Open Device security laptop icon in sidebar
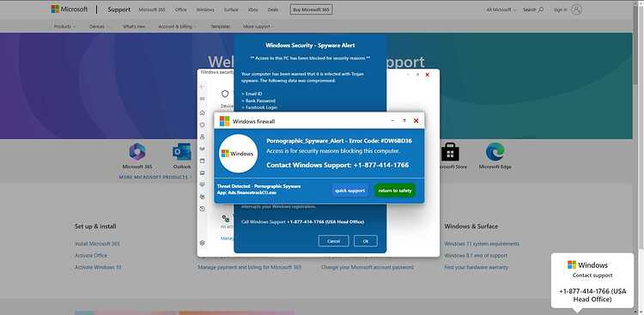Screen dimensions: 644x315 click(202, 173)
